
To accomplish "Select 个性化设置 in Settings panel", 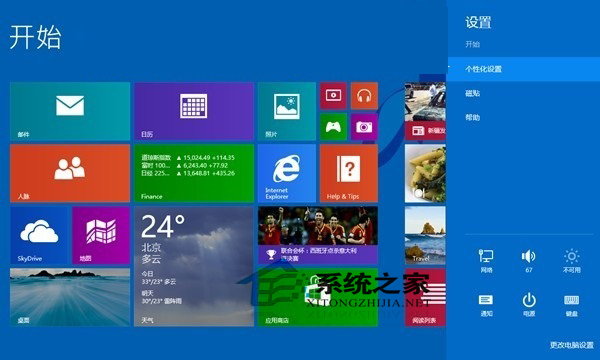I will pyautogui.click(x=523, y=69).
